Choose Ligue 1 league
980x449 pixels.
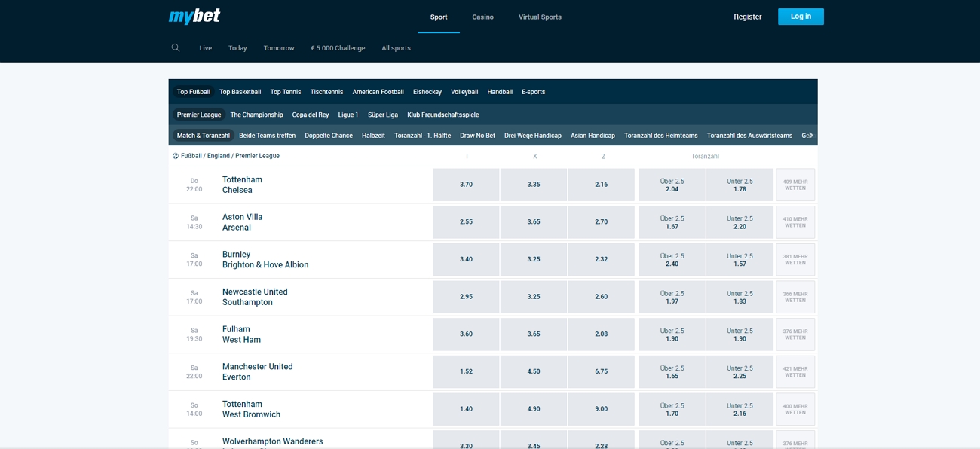coord(348,115)
